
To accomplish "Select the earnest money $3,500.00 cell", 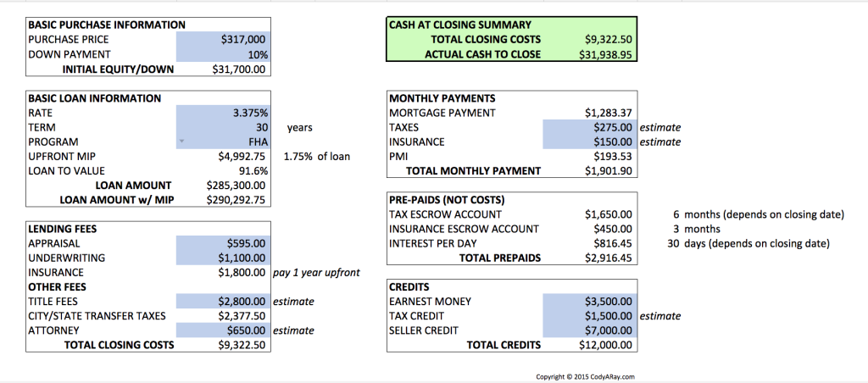I will pyautogui.click(x=591, y=302).
